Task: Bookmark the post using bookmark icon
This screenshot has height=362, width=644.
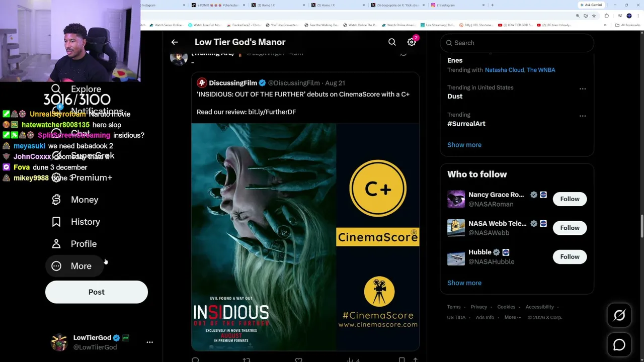Action: coord(401,359)
